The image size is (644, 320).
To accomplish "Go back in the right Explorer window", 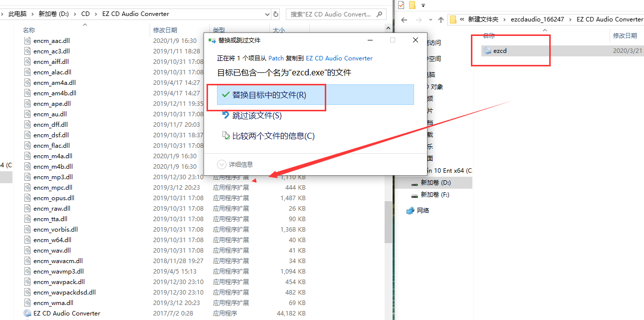I will coord(404,19).
